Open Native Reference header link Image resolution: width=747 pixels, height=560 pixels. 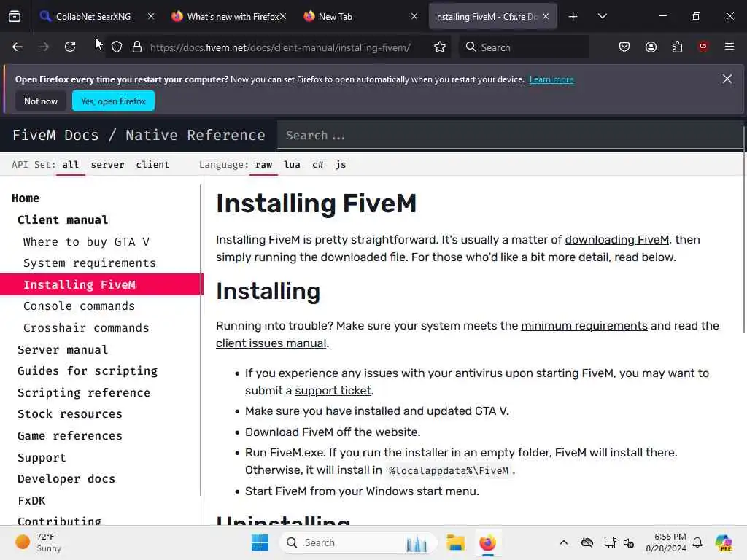tap(196, 135)
